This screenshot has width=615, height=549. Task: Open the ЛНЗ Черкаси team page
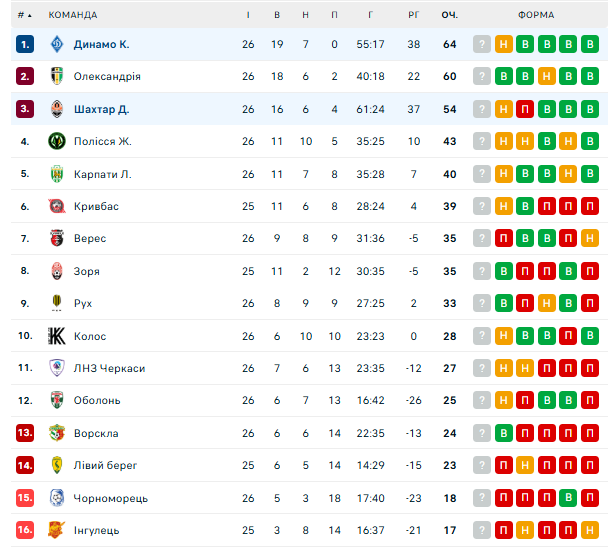tap(109, 368)
